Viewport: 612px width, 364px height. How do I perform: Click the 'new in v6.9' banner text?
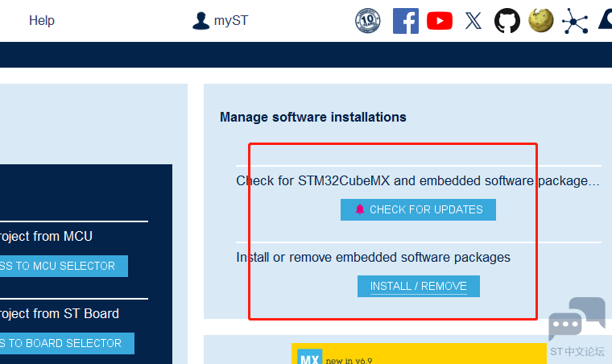pos(349,361)
